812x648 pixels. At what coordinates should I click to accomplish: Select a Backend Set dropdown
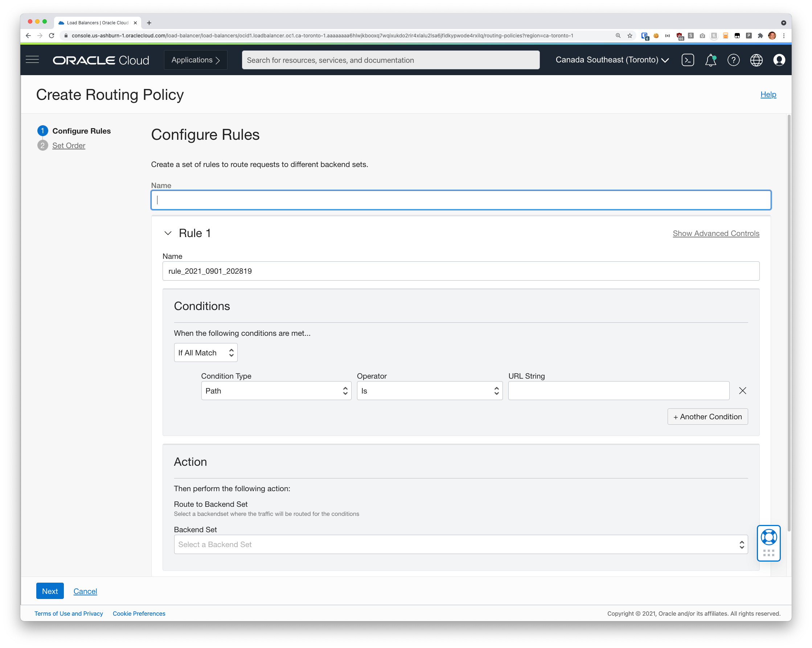[461, 545]
